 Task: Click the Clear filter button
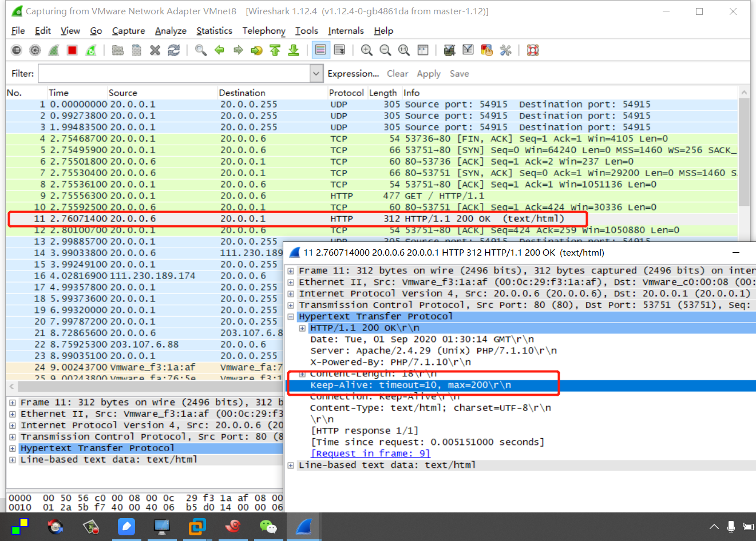point(397,74)
